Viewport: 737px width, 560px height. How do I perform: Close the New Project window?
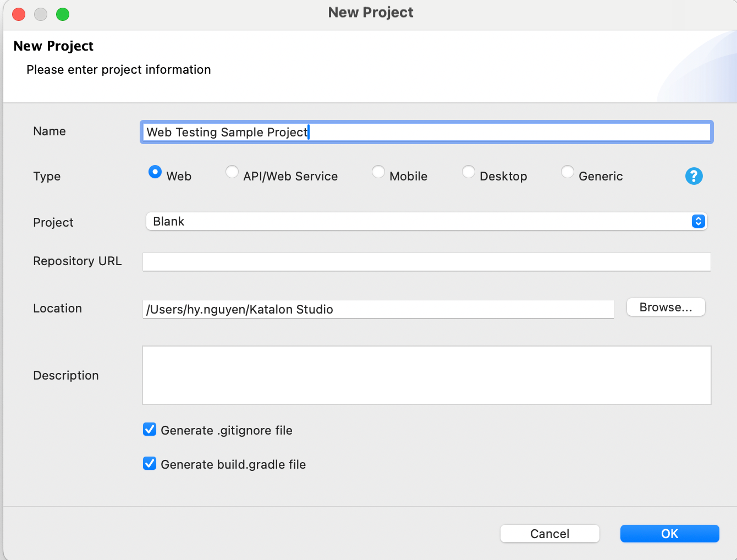click(19, 14)
